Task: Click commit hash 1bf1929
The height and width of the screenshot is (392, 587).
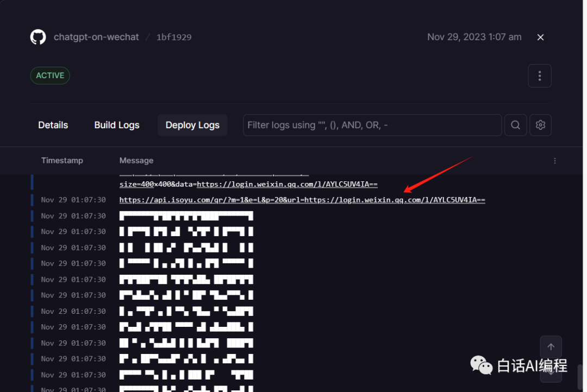Action: [x=174, y=37]
